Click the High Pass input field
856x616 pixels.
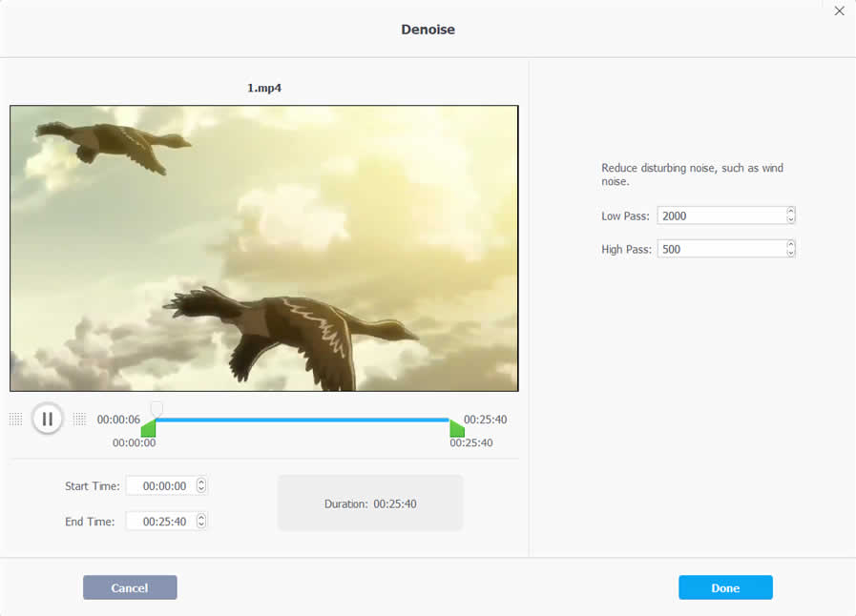720,249
